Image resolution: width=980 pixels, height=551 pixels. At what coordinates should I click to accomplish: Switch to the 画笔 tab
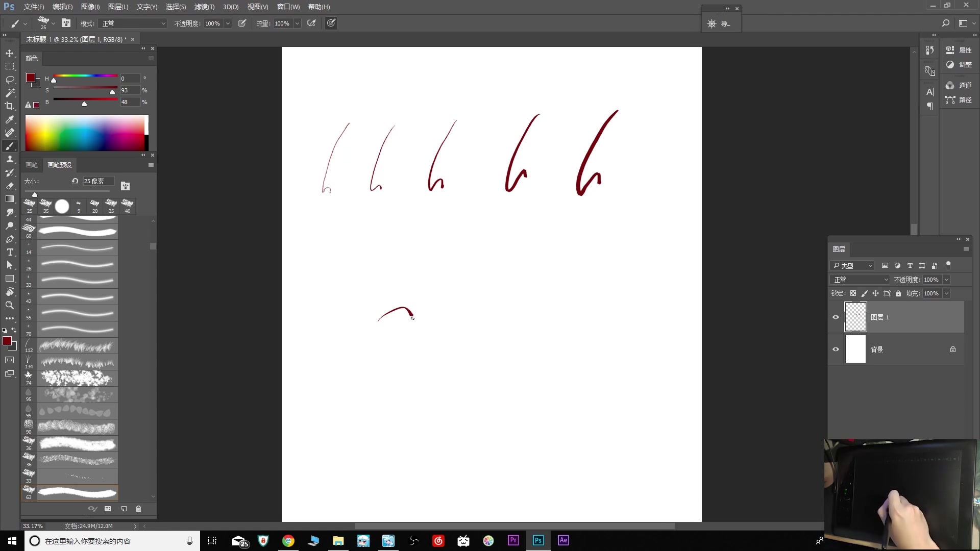pos(32,165)
